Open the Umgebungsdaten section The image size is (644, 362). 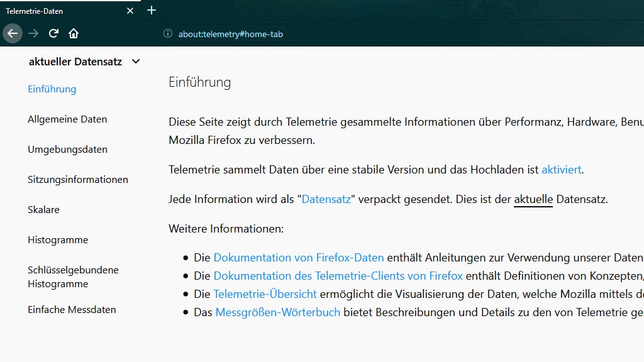[x=68, y=150]
